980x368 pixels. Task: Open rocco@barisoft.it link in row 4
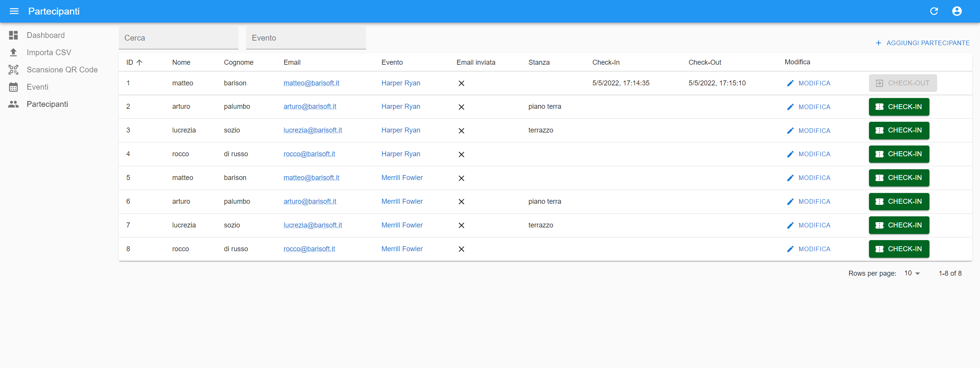(x=309, y=154)
